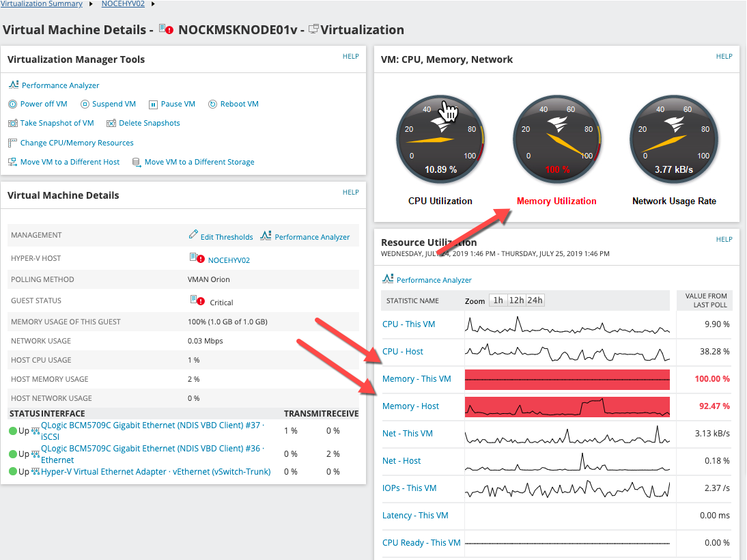This screenshot has height=560, width=747.
Task: Click the 92.47 % host memory value
Action: click(714, 406)
